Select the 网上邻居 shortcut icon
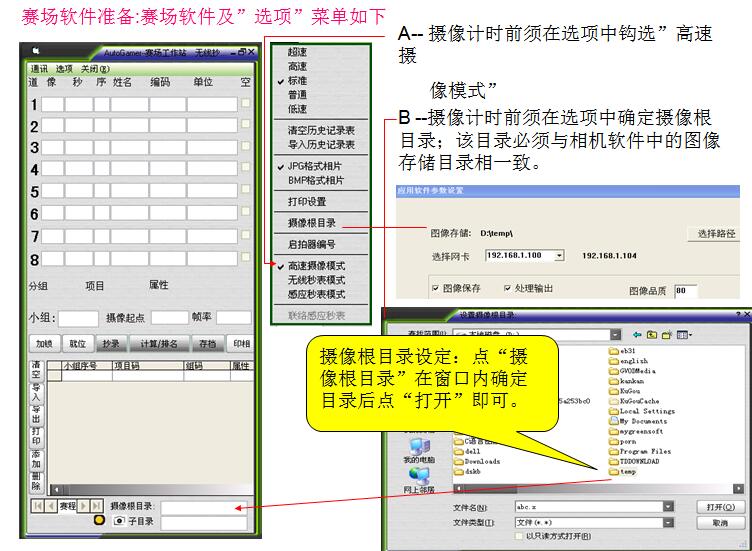Screen dimensions: 752x551 419,476
